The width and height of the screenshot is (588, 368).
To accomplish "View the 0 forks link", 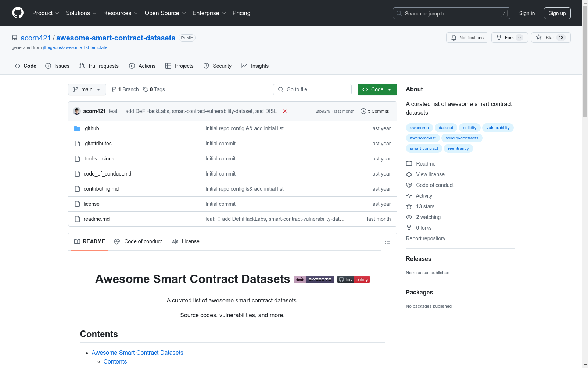I will [x=419, y=228].
